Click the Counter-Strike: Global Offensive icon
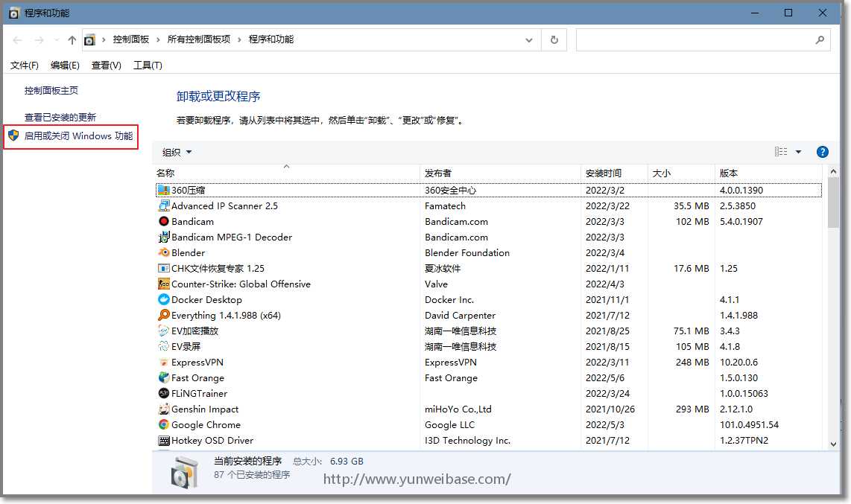 [x=163, y=284]
